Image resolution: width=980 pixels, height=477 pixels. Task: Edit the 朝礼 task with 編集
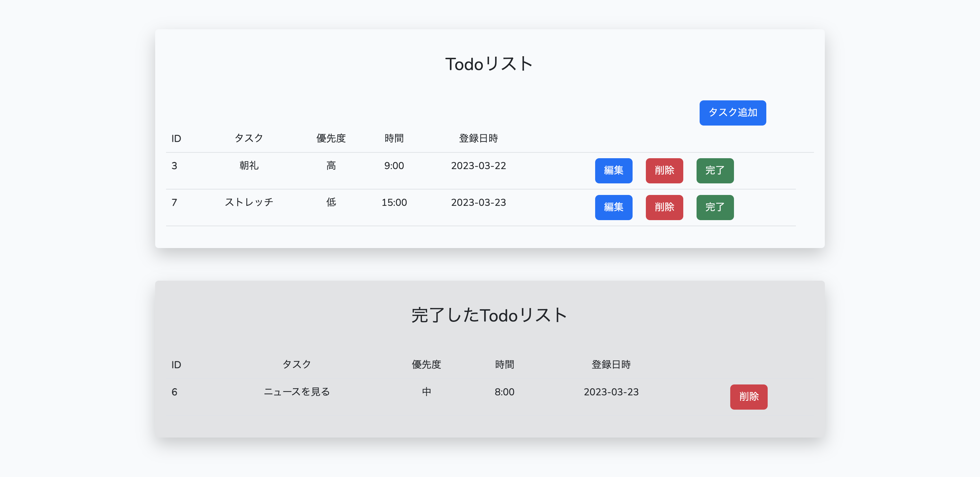tap(613, 170)
